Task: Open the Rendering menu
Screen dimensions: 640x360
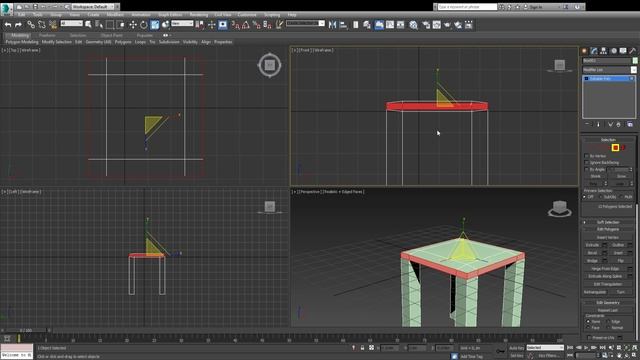Action: click(199, 15)
